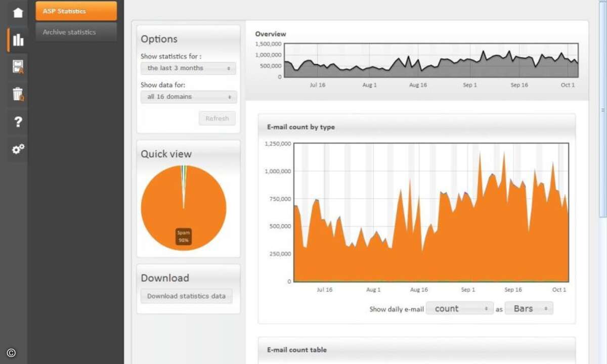Image resolution: width=607 pixels, height=364 pixels.
Task: Click the E-mail count by type chart
Action: (x=431, y=212)
